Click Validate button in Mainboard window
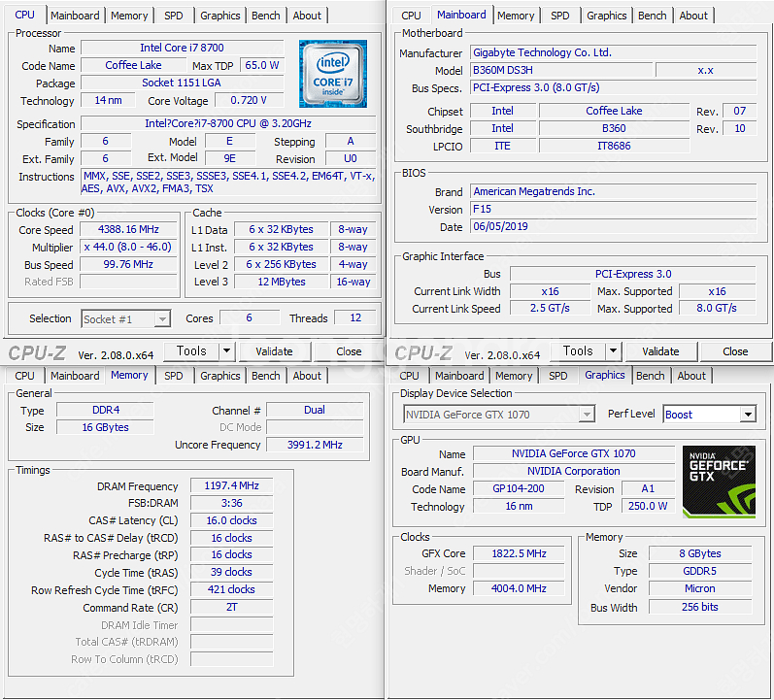Image resolution: width=774 pixels, height=700 pixels. tap(661, 351)
